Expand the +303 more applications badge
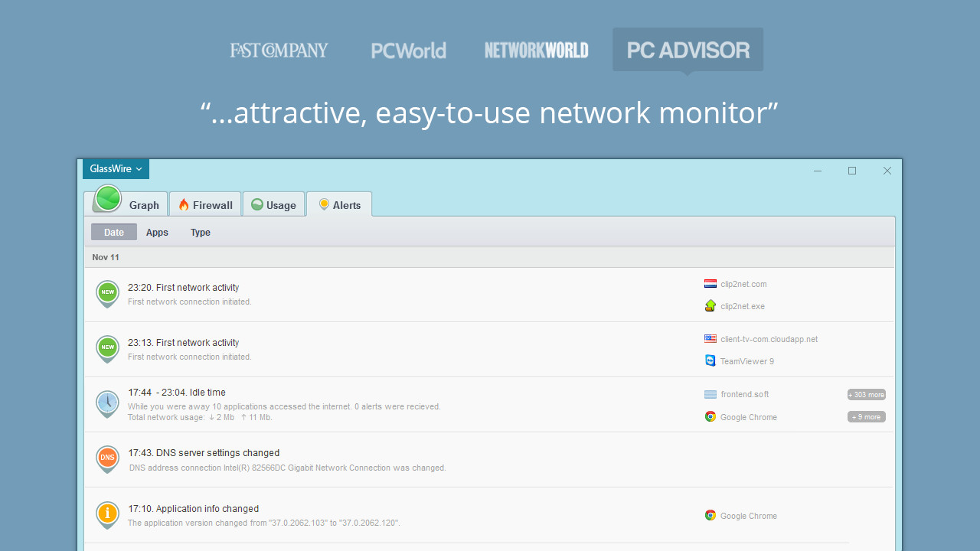The image size is (980, 551). coord(866,394)
